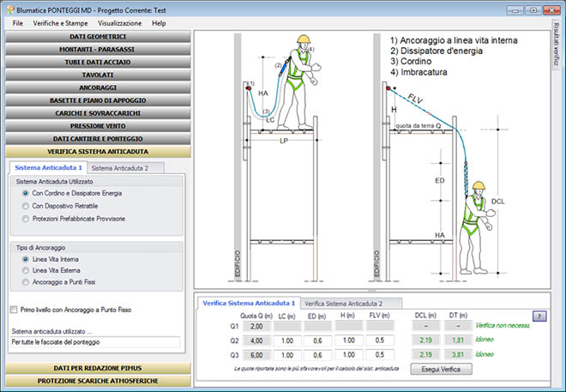
Task: Open the Verifiche e Stampe menu
Action: pyautogui.click(x=61, y=23)
